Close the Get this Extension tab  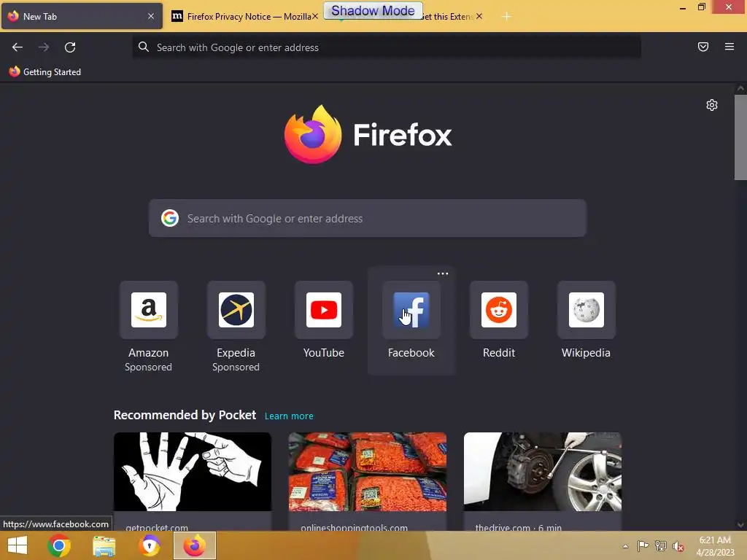[479, 16]
